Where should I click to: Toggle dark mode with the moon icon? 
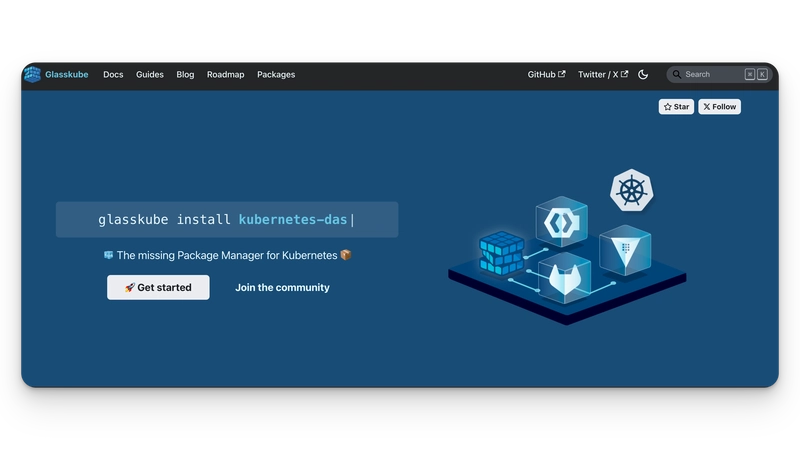click(643, 74)
